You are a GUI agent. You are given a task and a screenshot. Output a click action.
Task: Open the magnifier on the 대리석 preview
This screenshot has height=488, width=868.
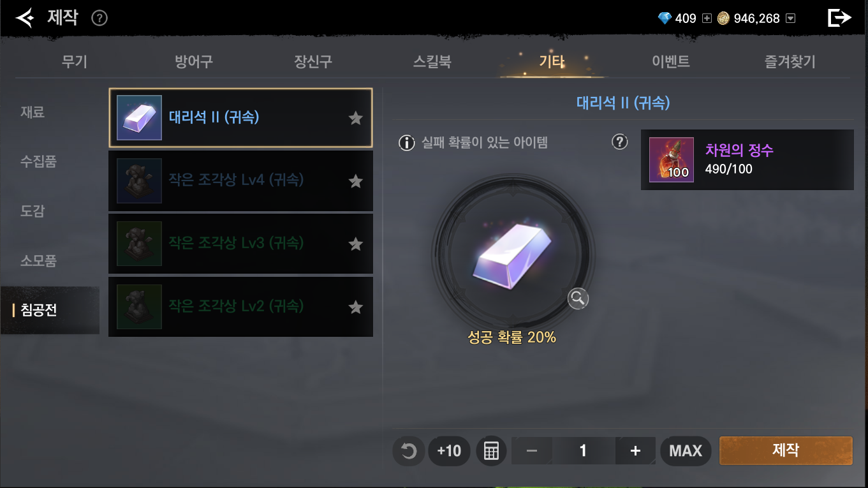point(578,298)
